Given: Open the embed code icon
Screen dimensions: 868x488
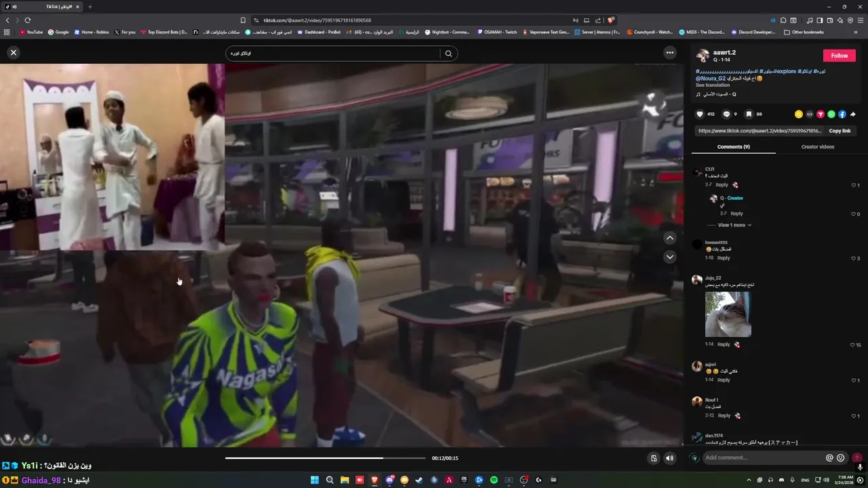Looking at the screenshot, I should tap(810, 115).
